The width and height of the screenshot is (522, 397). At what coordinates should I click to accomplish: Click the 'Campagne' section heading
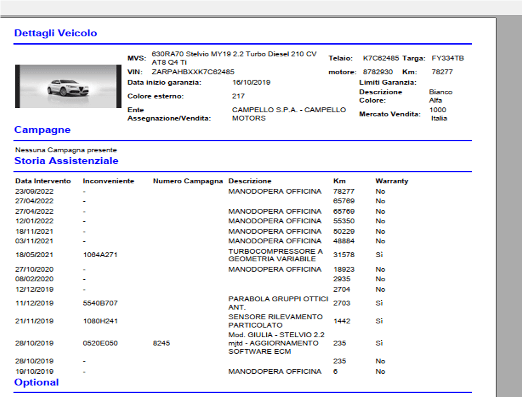click(42, 130)
